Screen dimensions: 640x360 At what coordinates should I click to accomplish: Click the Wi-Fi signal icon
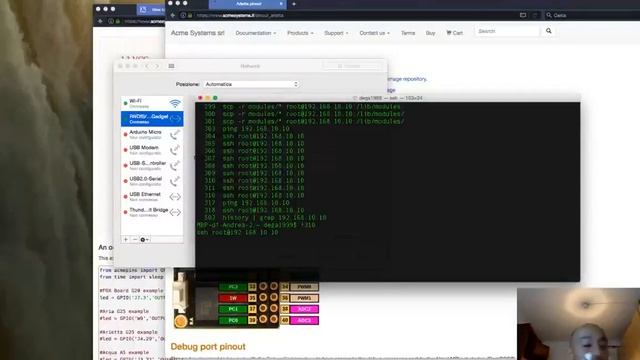175,103
